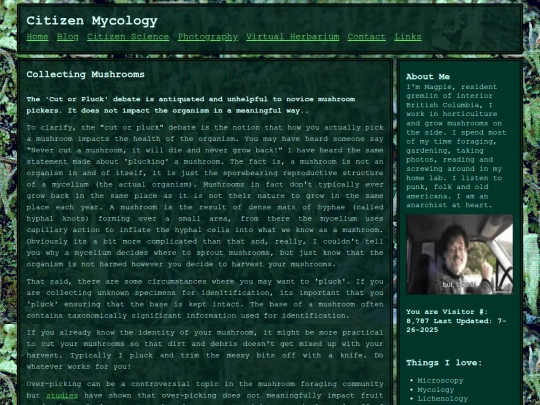Click the paragraph starting 'To clarify, the'
540x405 pixels.
pyautogui.click(x=205, y=196)
